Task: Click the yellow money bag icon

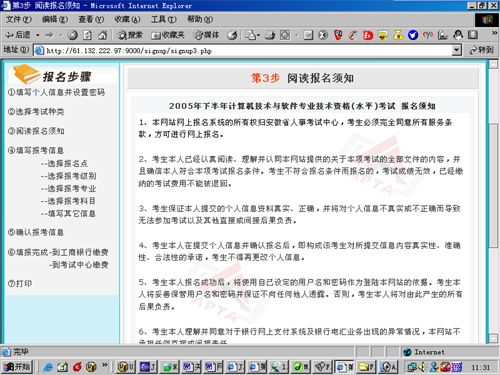Action: (x=398, y=35)
